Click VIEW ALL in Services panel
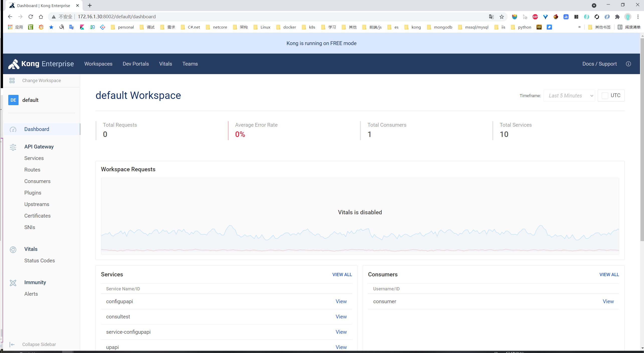The image size is (644, 353). [342, 275]
